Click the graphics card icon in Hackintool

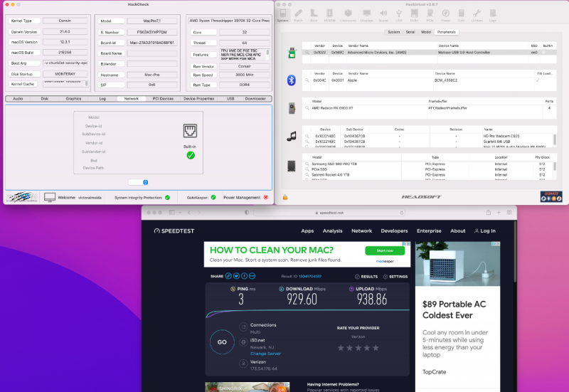coord(292,108)
